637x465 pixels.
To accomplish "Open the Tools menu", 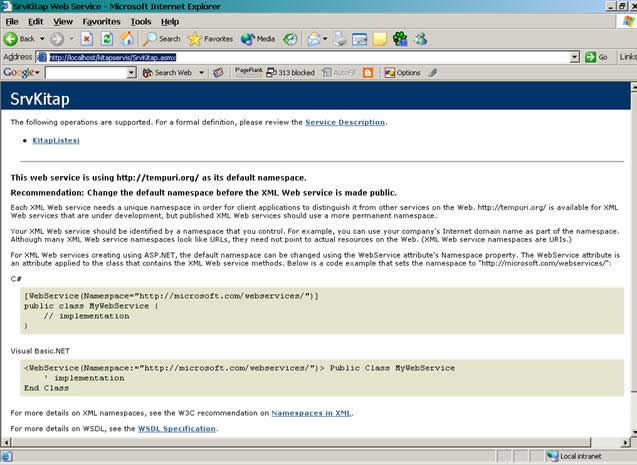I will coord(141,21).
